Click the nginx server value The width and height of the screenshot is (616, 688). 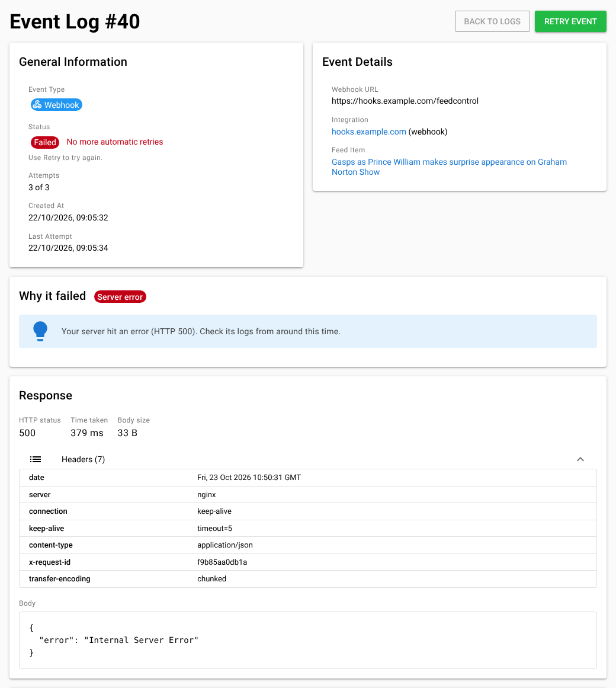point(207,494)
